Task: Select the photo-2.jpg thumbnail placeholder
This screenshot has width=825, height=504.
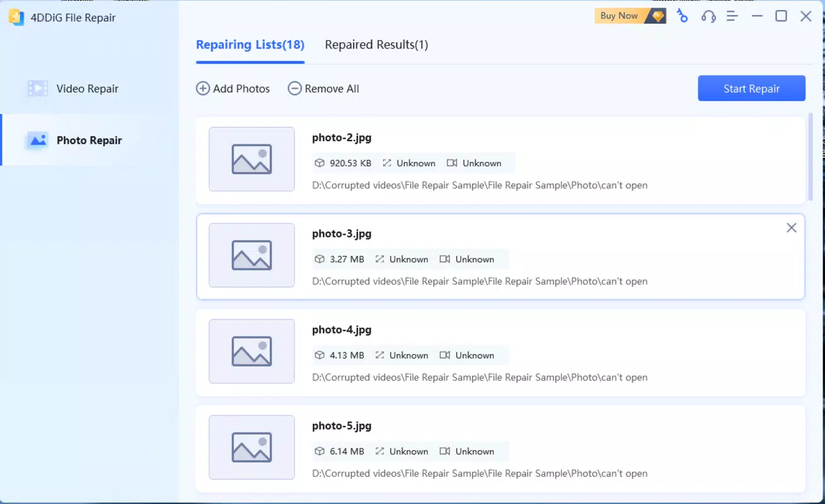Action: [x=251, y=159]
